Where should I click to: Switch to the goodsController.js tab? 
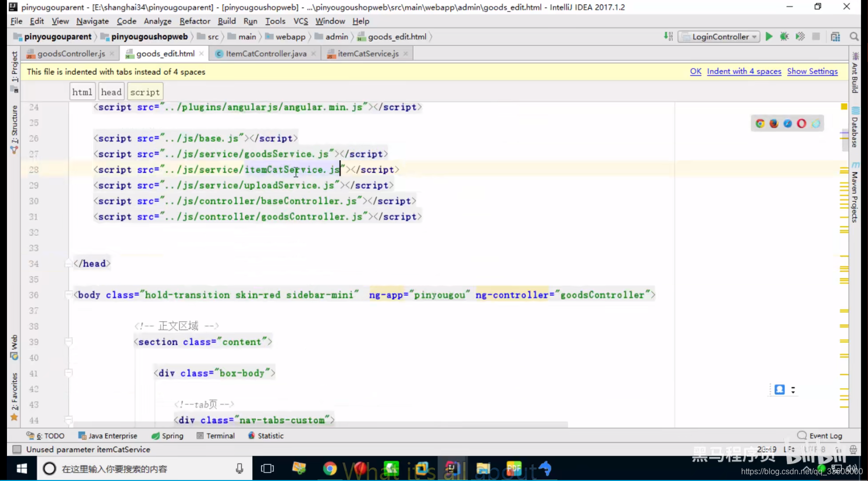[71, 53]
